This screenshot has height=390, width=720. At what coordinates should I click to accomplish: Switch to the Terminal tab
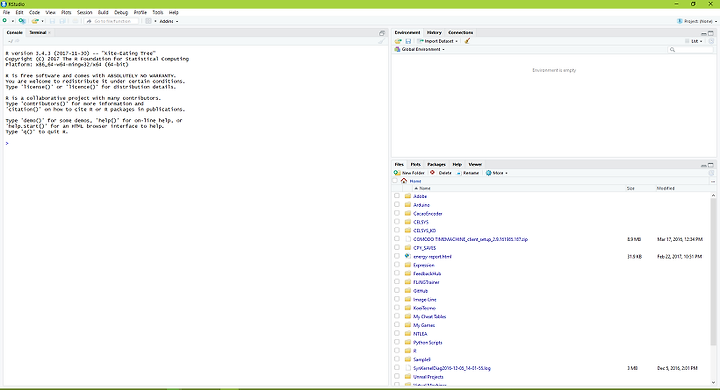click(38, 33)
